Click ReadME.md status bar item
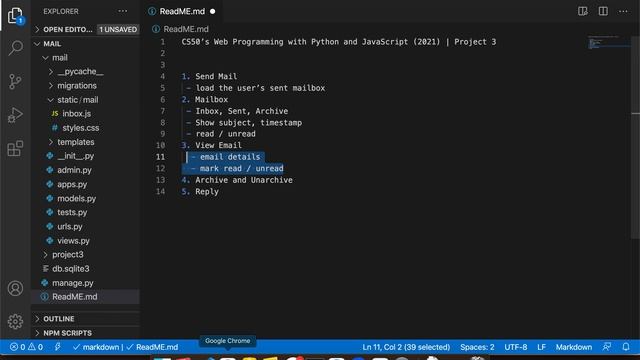This screenshot has width=640, height=360. [153, 347]
